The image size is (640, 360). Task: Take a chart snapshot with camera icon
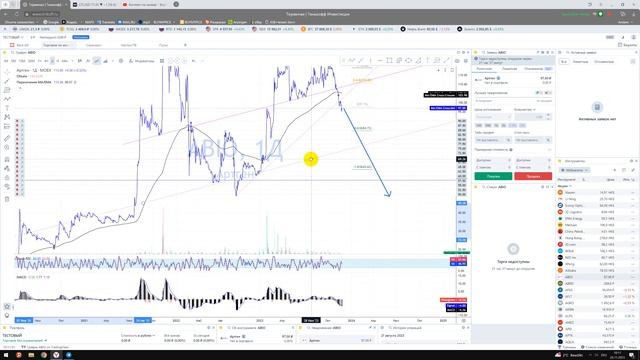coord(457,61)
